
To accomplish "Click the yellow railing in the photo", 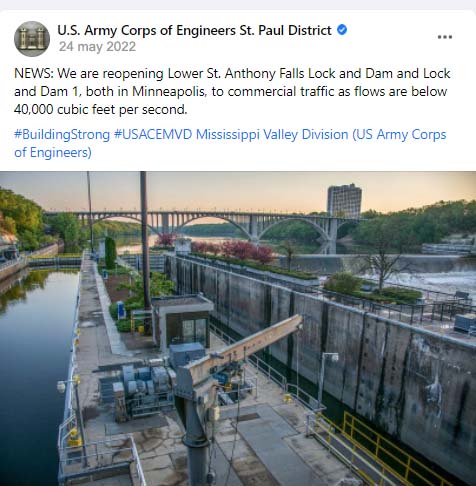I will (x=383, y=448).
